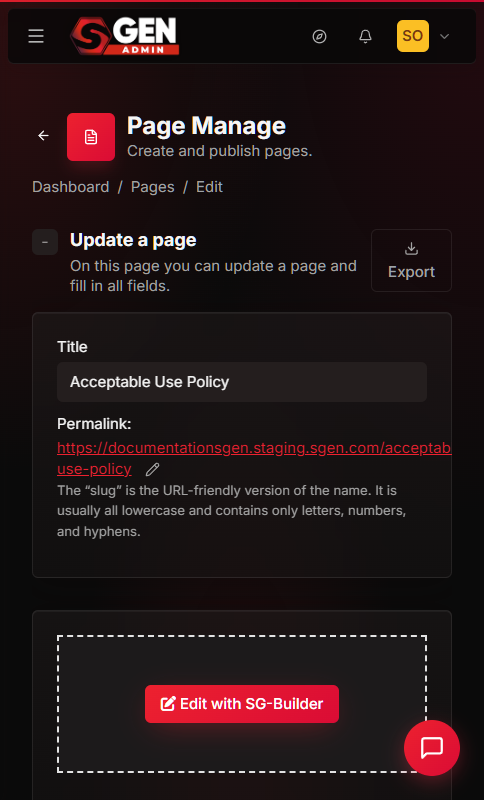The width and height of the screenshot is (484, 800).
Task: Click the red Page Manage document icon
Action: pos(91,137)
